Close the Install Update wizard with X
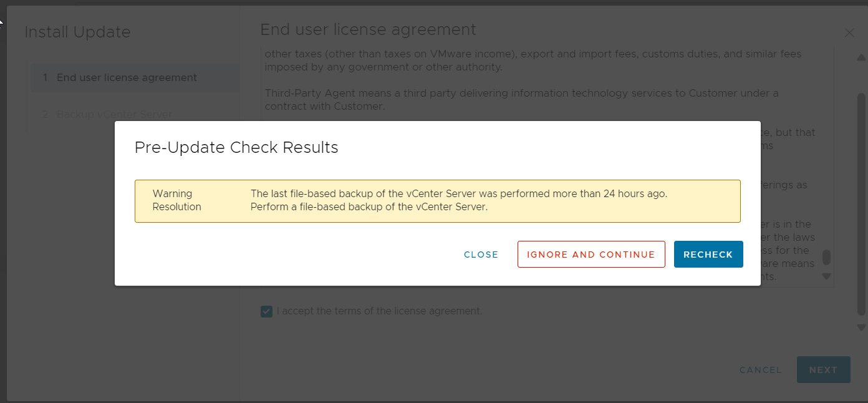The width and height of the screenshot is (868, 403). (849, 33)
